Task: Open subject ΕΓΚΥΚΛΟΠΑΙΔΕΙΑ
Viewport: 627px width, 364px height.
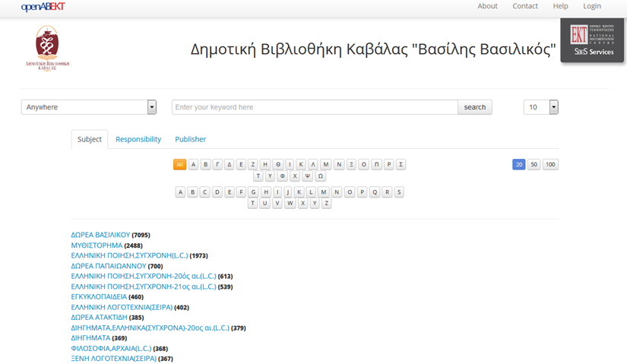Action: tap(99, 296)
